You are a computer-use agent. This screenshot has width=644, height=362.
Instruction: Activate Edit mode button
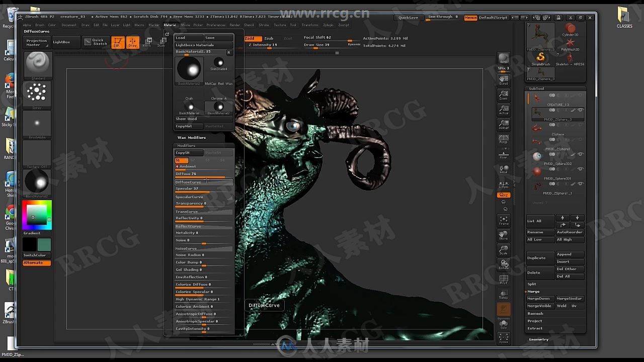pyautogui.click(x=117, y=42)
